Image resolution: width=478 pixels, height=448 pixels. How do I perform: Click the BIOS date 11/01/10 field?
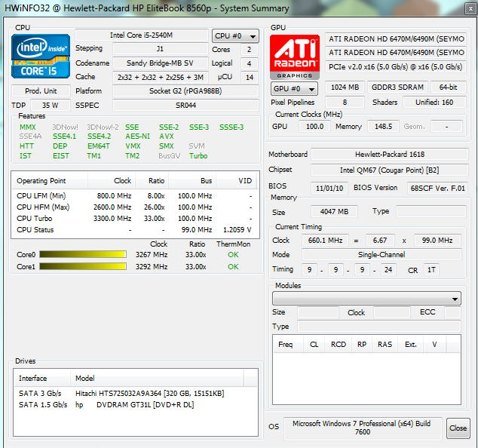pyautogui.click(x=329, y=188)
